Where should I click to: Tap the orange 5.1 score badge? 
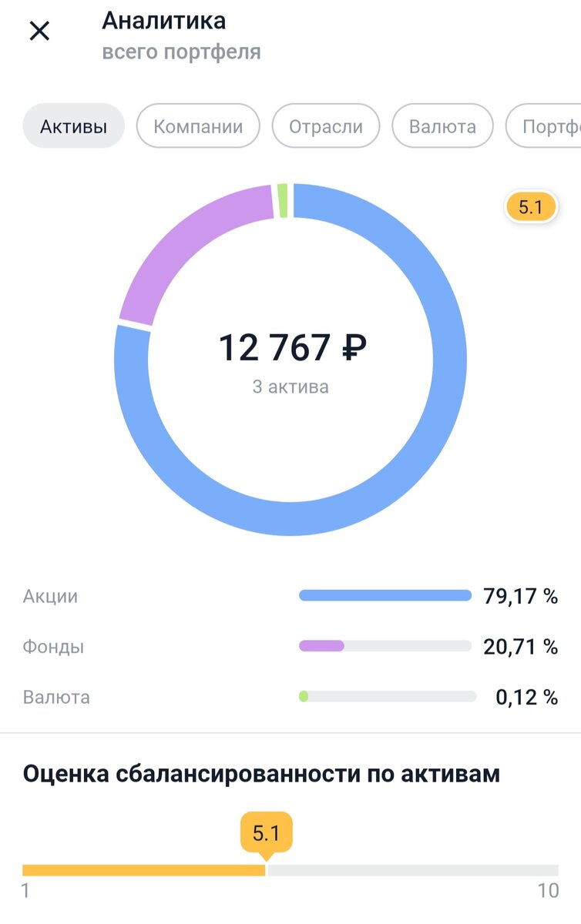point(530,206)
